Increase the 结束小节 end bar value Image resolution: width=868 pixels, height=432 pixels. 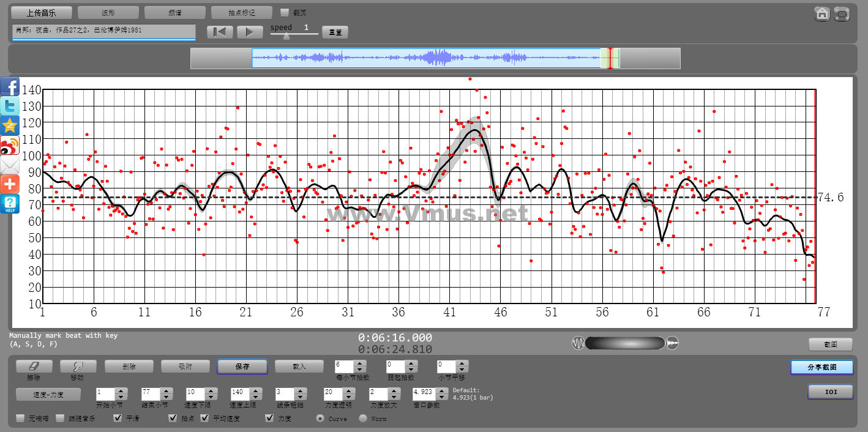[166, 390]
